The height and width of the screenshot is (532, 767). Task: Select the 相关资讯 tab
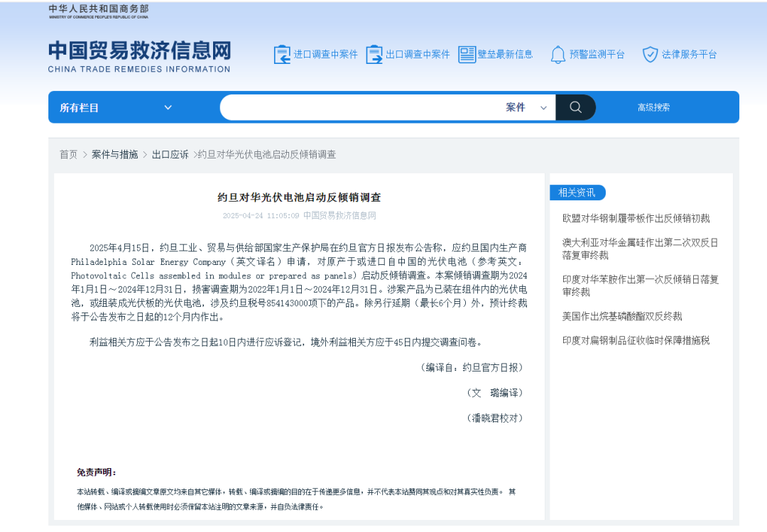click(x=577, y=192)
